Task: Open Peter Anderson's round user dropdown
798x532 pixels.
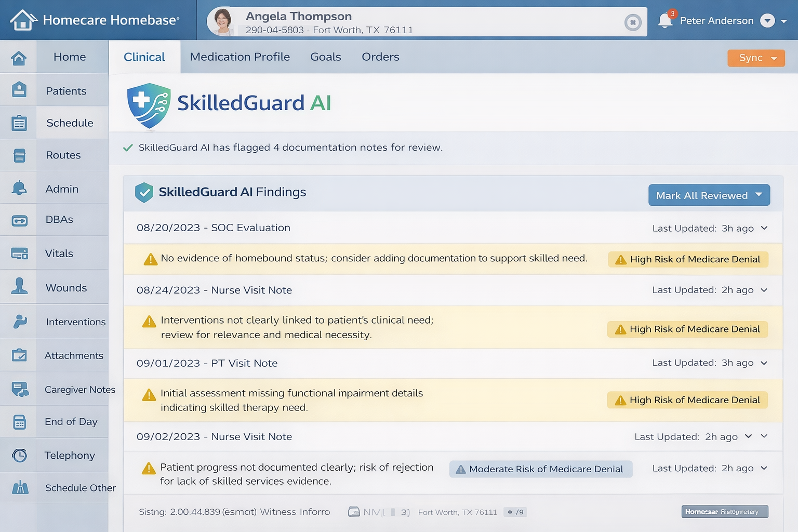Action: tap(767, 20)
